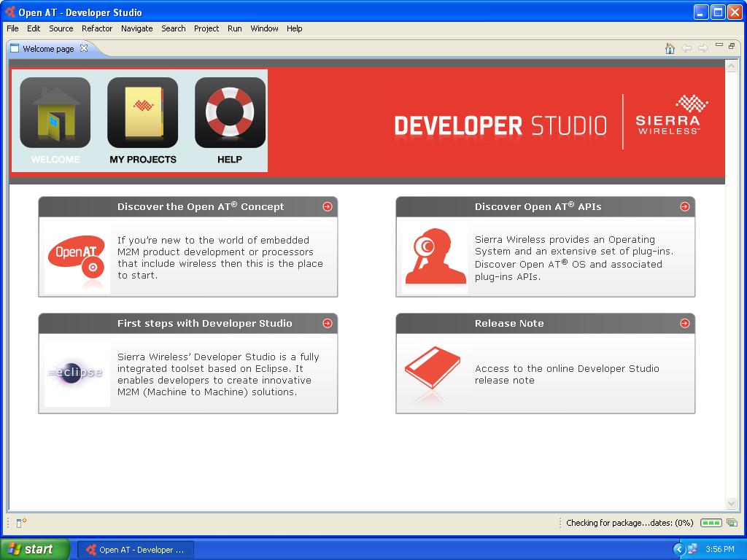This screenshot has height=560, width=747.
Task: Open My Projects notebook icon
Action: point(142,112)
